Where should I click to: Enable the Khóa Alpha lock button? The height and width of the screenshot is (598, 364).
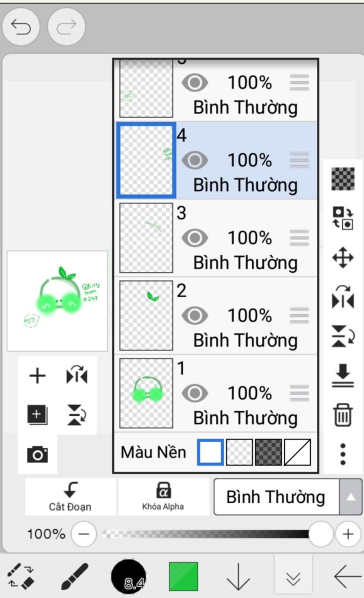click(163, 497)
